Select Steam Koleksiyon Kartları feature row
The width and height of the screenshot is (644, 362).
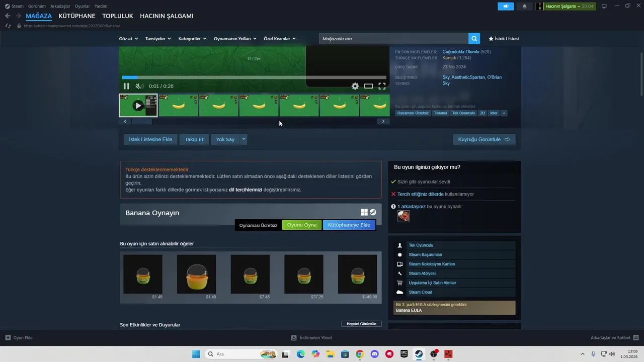454,264
